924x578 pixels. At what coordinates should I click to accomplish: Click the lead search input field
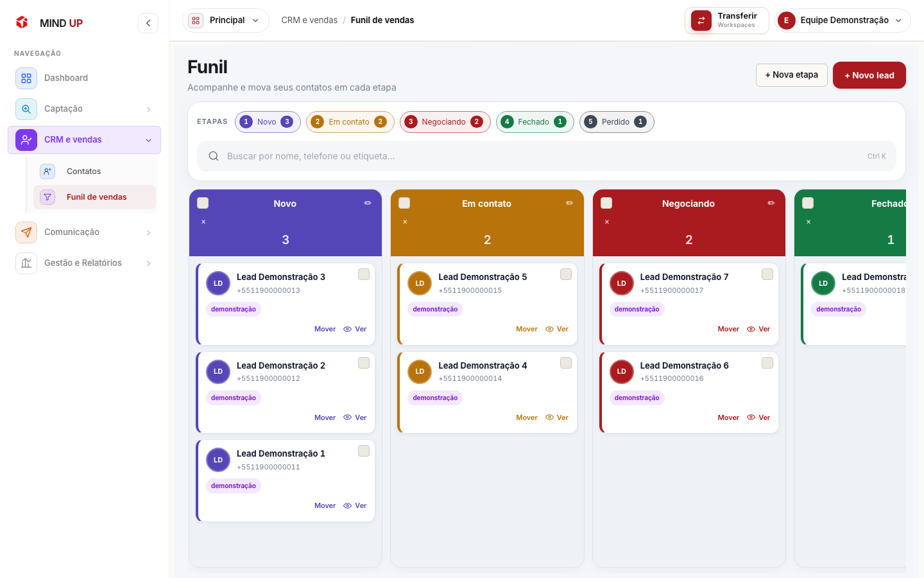pos(547,156)
